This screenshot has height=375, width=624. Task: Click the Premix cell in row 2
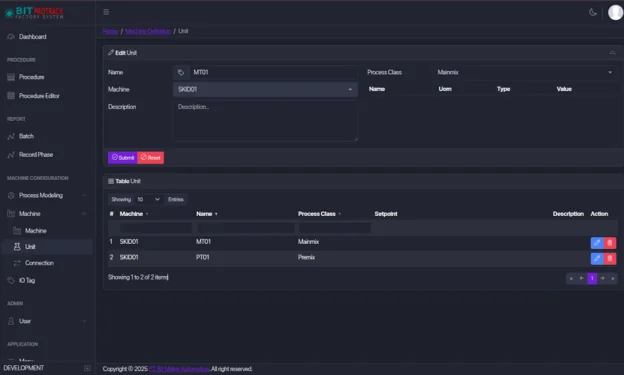[306, 258]
